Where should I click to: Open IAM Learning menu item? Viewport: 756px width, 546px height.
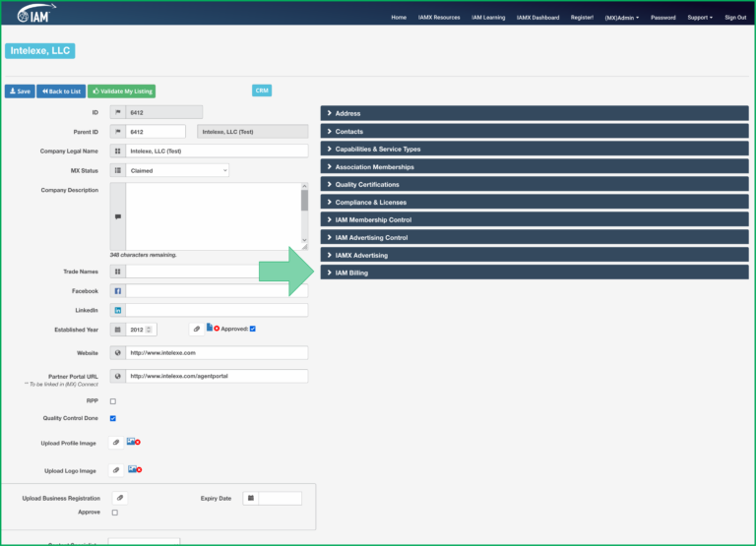488,18
